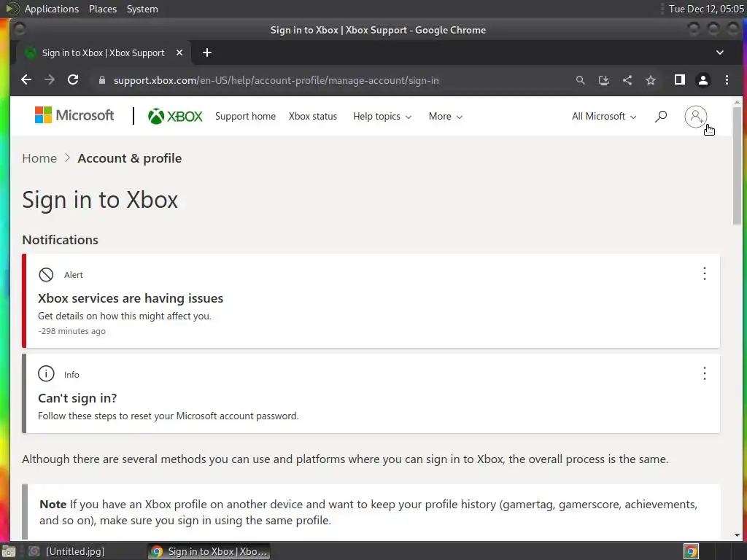Open Chrome profile avatar
This screenshot has width=747, height=560.
click(703, 80)
